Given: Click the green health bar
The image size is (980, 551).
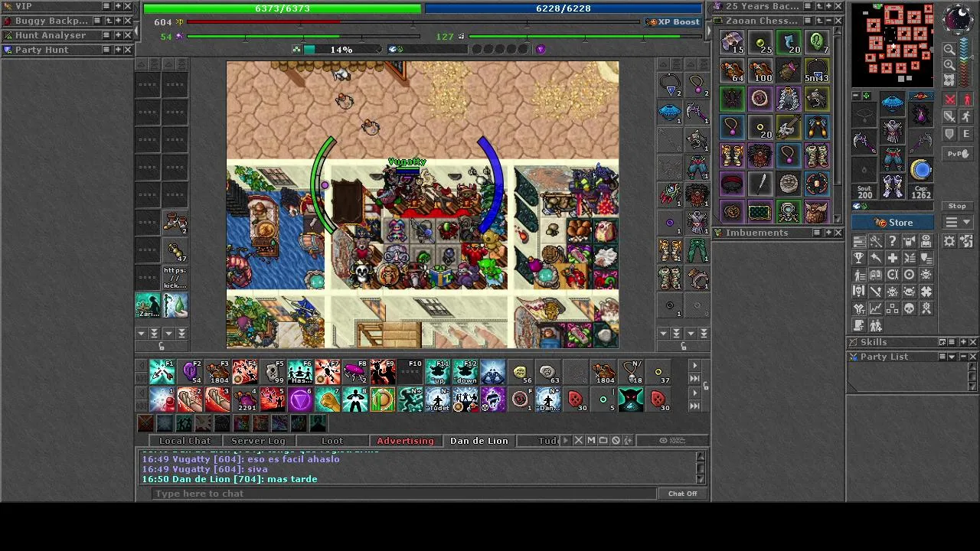Looking at the screenshot, I should [282, 8].
